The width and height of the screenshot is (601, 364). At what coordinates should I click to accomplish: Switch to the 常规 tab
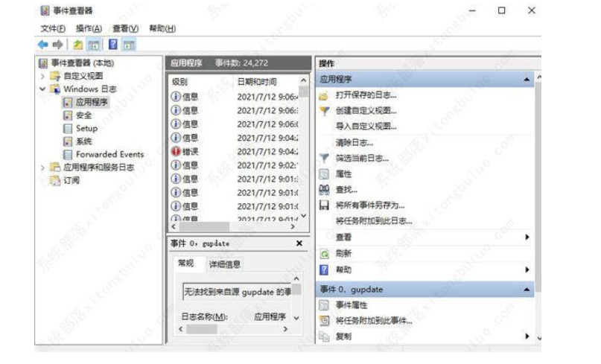[x=186, y=264]
